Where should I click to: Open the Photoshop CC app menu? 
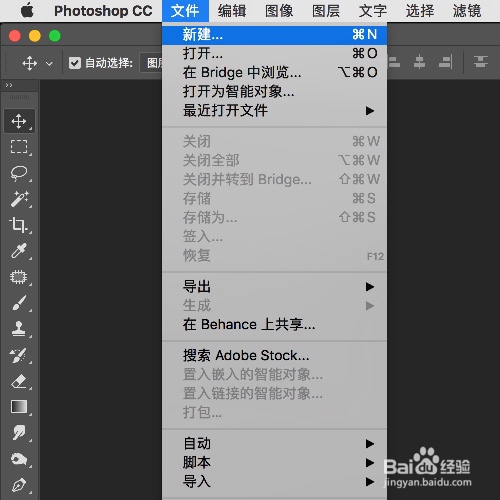[x=103, y=11]
